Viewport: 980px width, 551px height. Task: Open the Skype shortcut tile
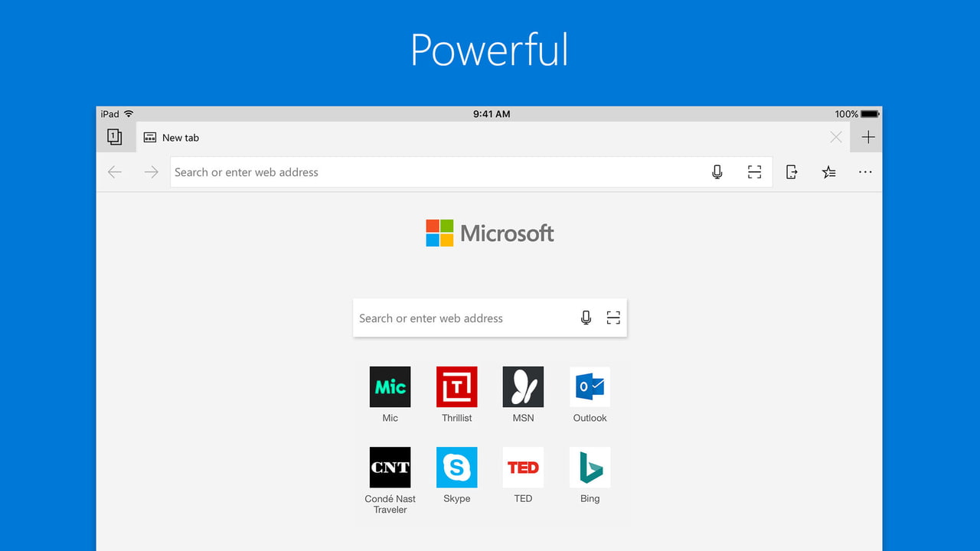456,468
